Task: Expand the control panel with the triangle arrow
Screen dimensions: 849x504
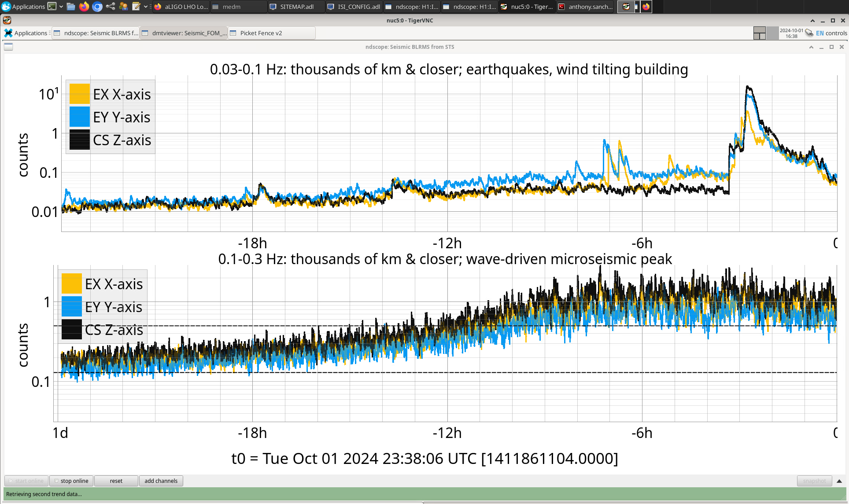Action: point(839,481)
